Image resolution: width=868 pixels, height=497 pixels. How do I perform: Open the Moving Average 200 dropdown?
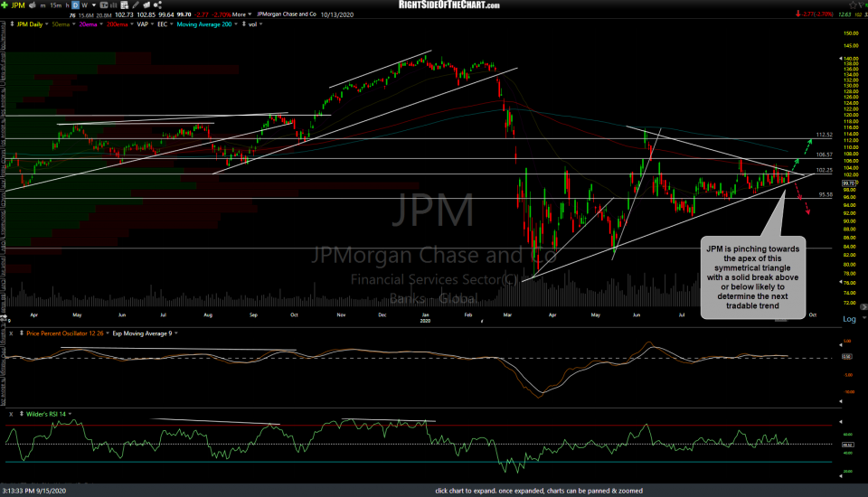tap(236, 24)
